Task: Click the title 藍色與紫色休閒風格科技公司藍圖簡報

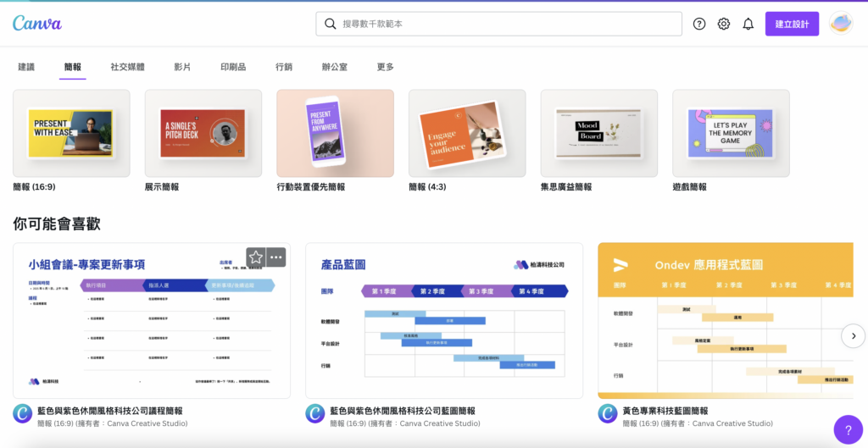Action: coord(403,411)
